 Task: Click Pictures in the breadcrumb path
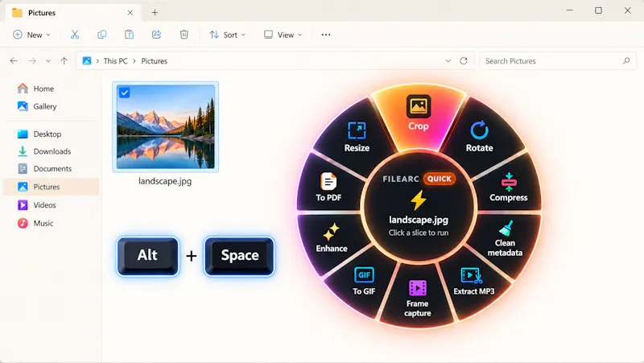[155, 61]
